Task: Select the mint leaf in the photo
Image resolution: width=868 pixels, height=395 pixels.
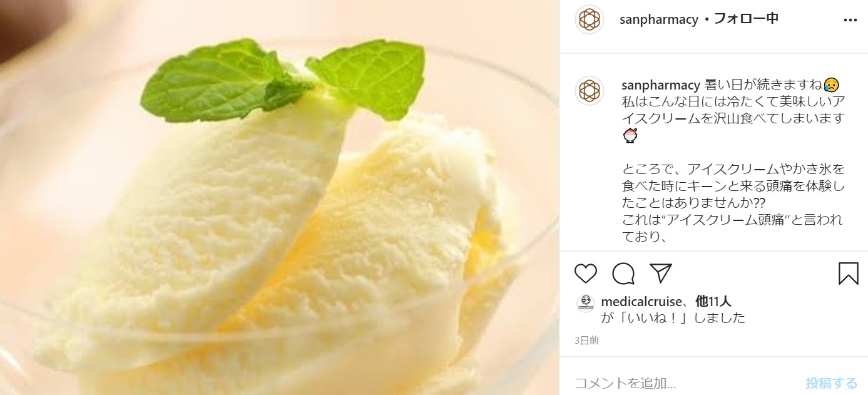Action: click(x=282, y=78)
